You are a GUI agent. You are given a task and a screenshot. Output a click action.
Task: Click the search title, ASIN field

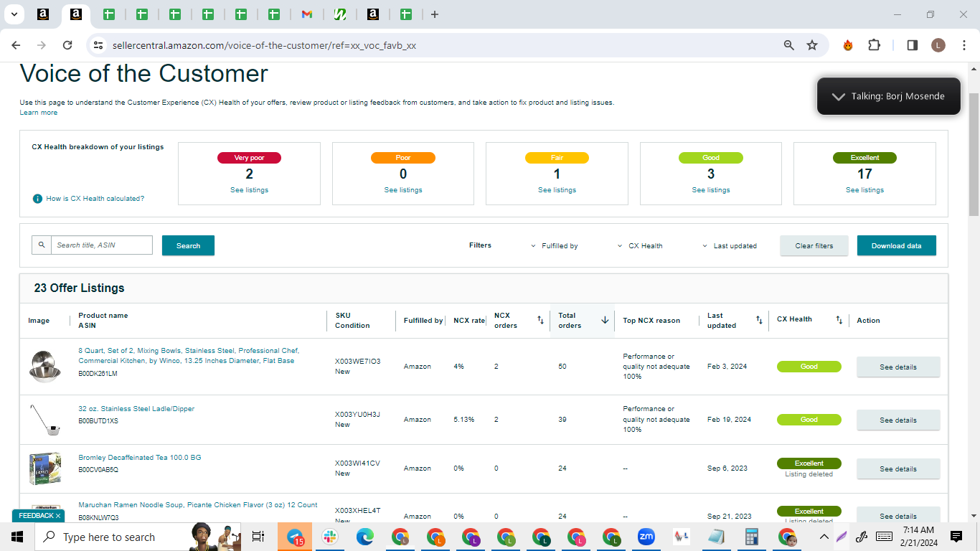(102, 245)
